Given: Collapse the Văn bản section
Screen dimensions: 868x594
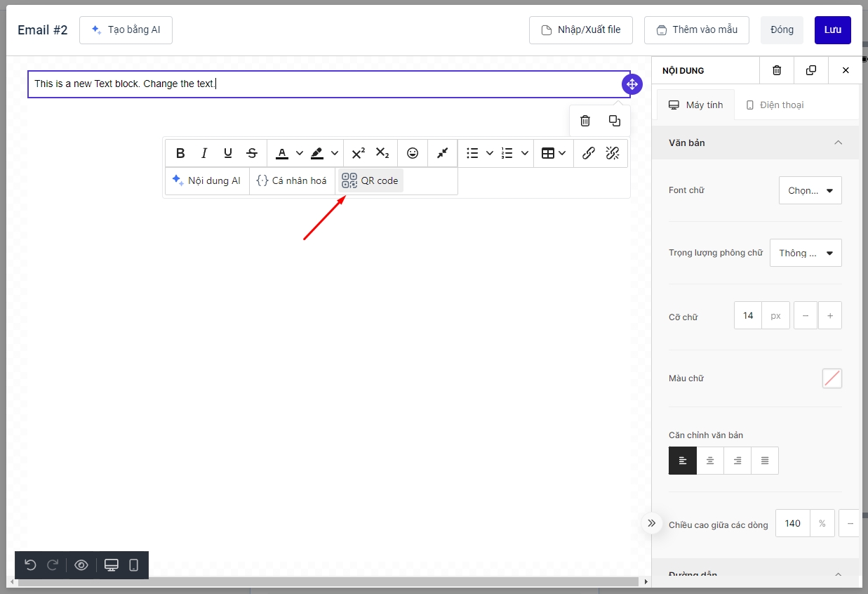Looking at the screenshot, I should click(x=838, y=143).
